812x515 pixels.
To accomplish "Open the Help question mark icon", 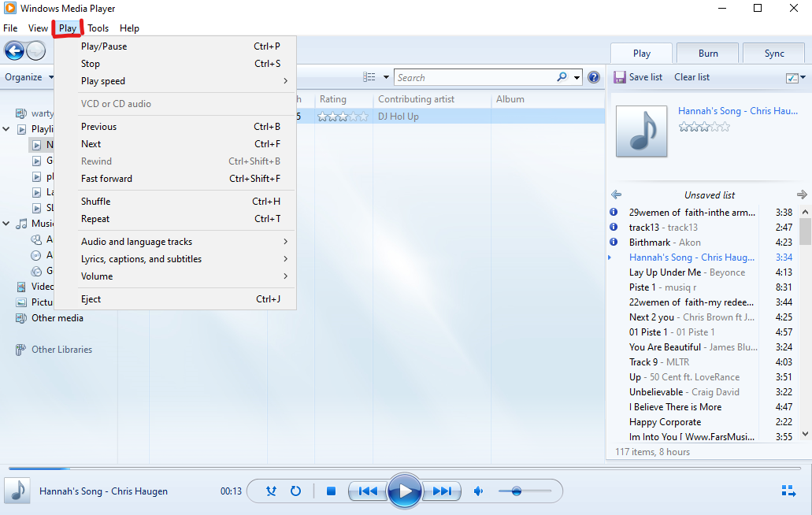I will 594,77.
